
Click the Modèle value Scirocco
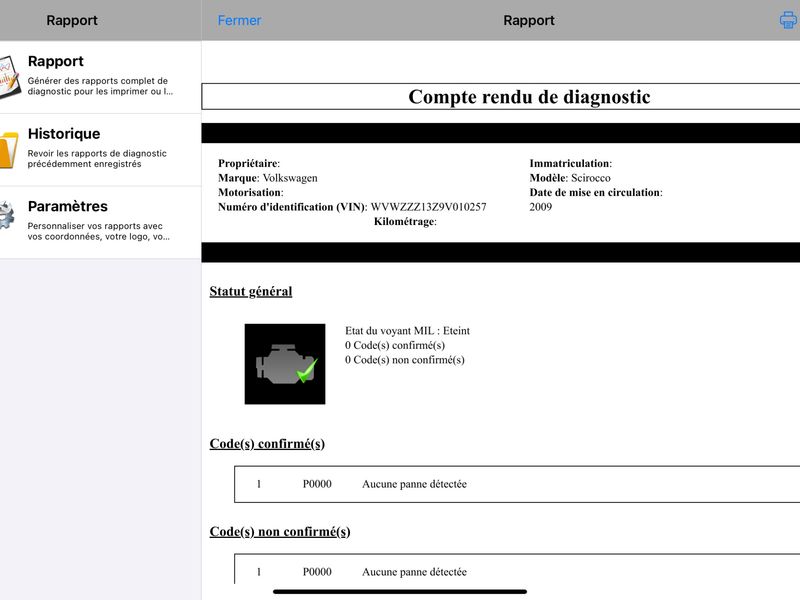(x=590, y=178)
